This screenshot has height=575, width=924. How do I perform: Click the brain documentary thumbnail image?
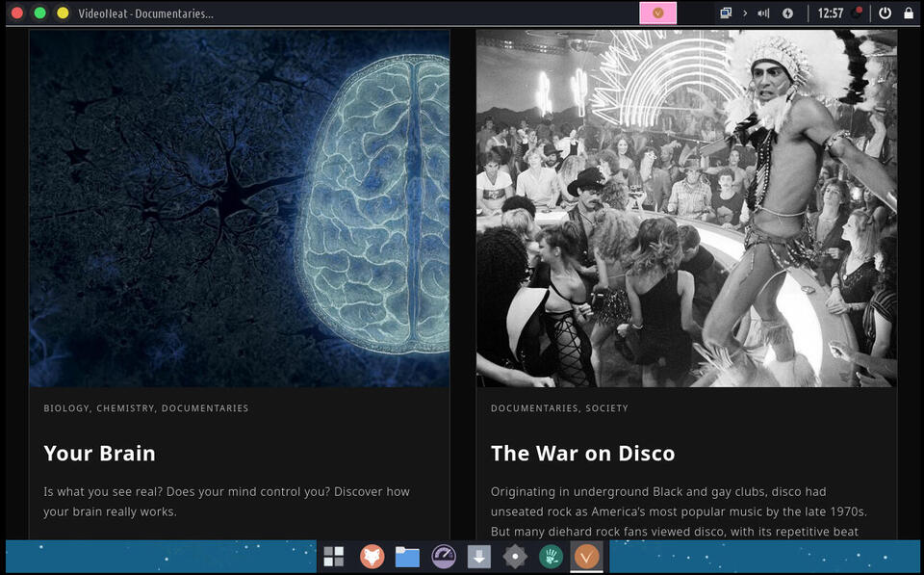[x=239, y=208]
